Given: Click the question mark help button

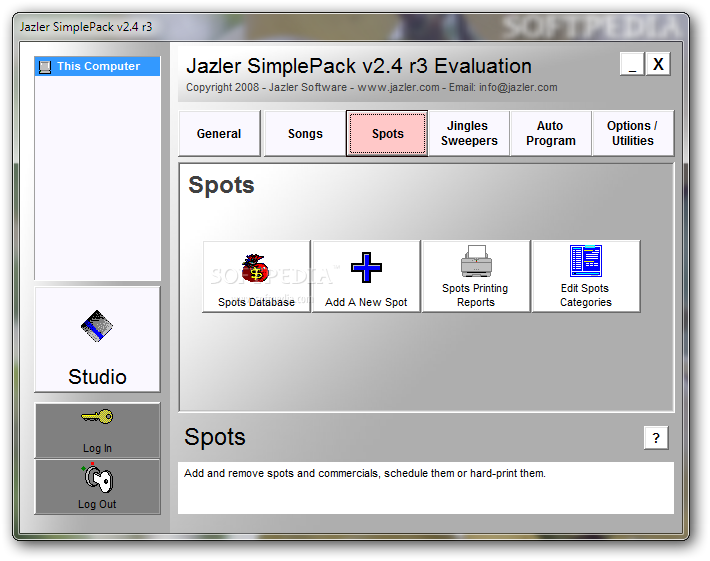Looking at the screenshot, I should tap(656, 438).
